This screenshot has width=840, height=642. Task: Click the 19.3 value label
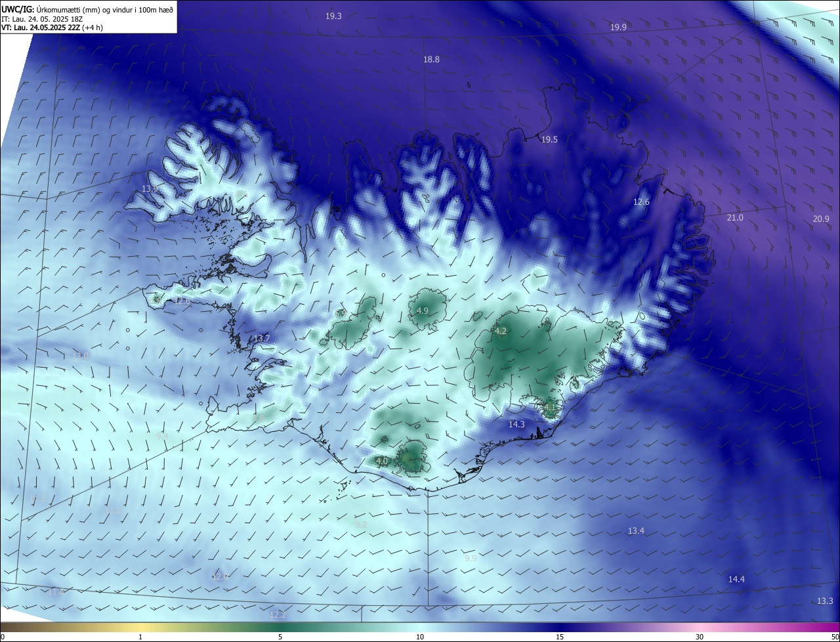[x=333, y=16]
